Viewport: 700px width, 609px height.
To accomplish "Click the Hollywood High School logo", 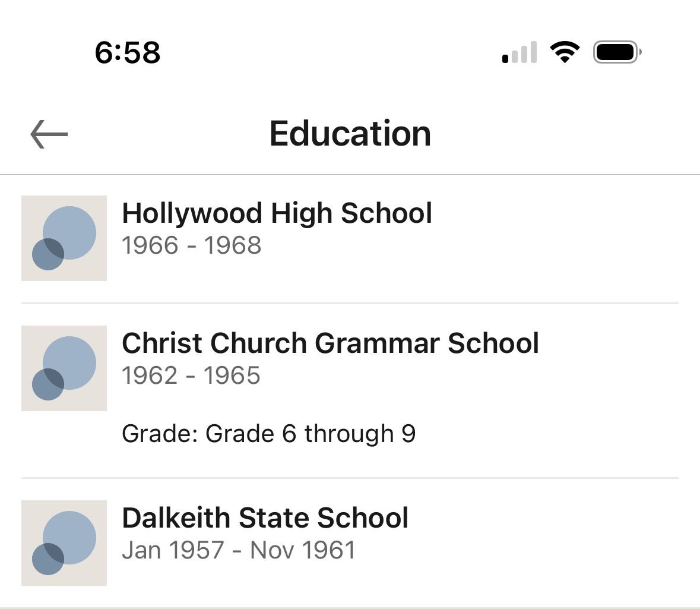I will coord(64,238).
